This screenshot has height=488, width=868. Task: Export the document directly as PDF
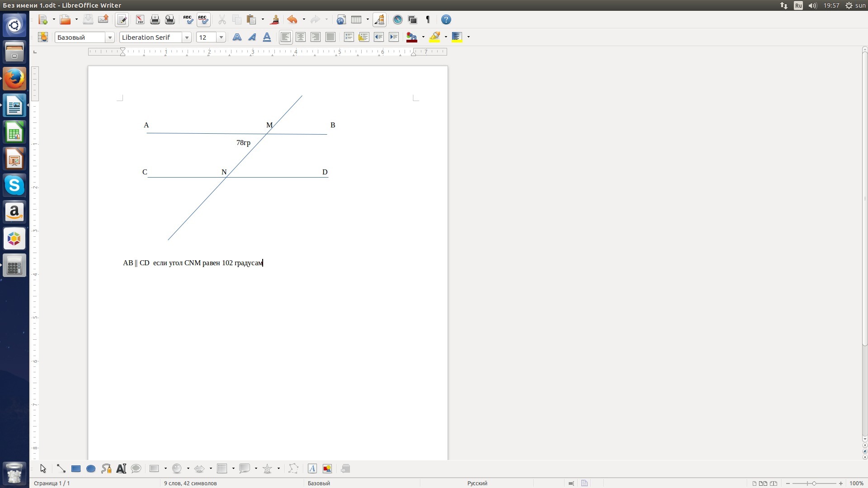(x=140, y=19)
